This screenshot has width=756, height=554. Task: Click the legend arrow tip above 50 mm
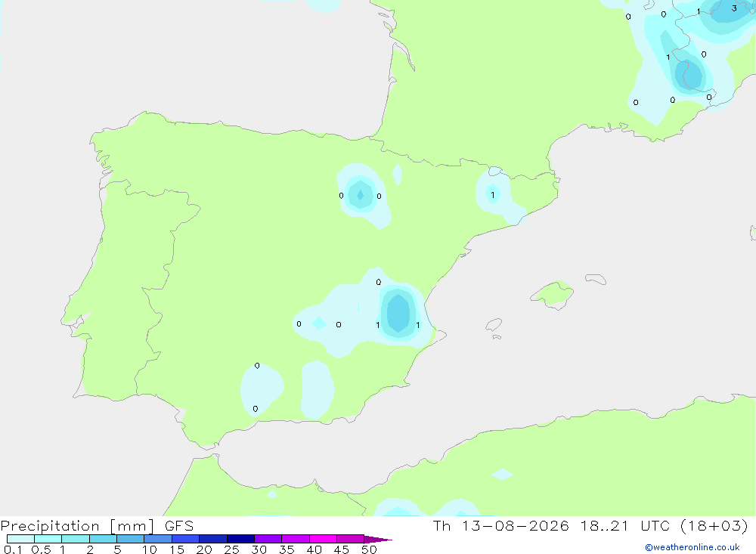pyautogui.click(x=378, y=539)
